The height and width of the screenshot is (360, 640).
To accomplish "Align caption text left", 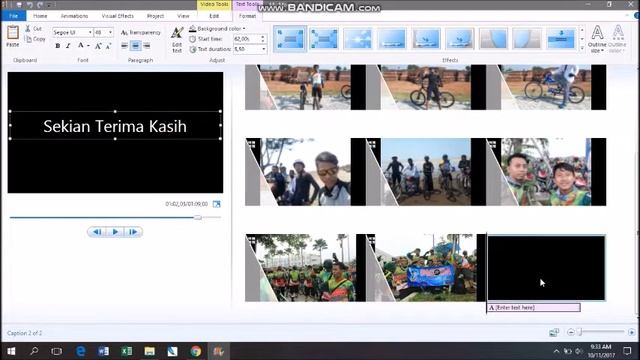I will (124, 46).
